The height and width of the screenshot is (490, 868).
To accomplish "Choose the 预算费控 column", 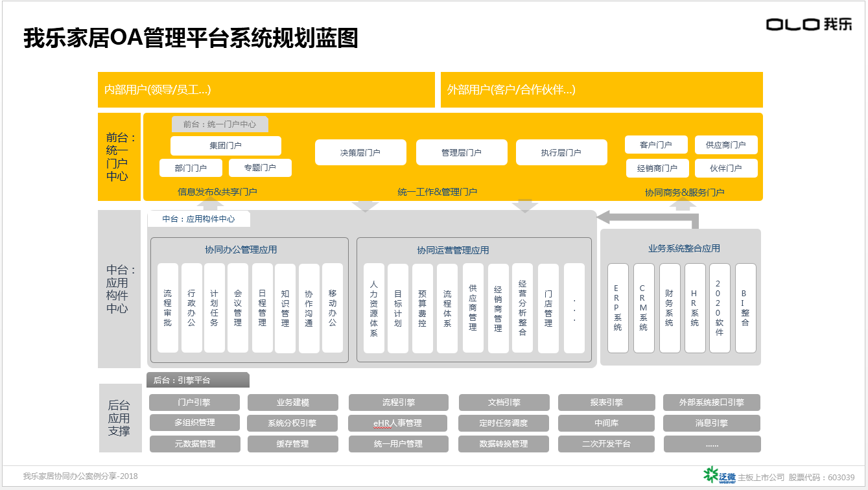I will 423,308.
